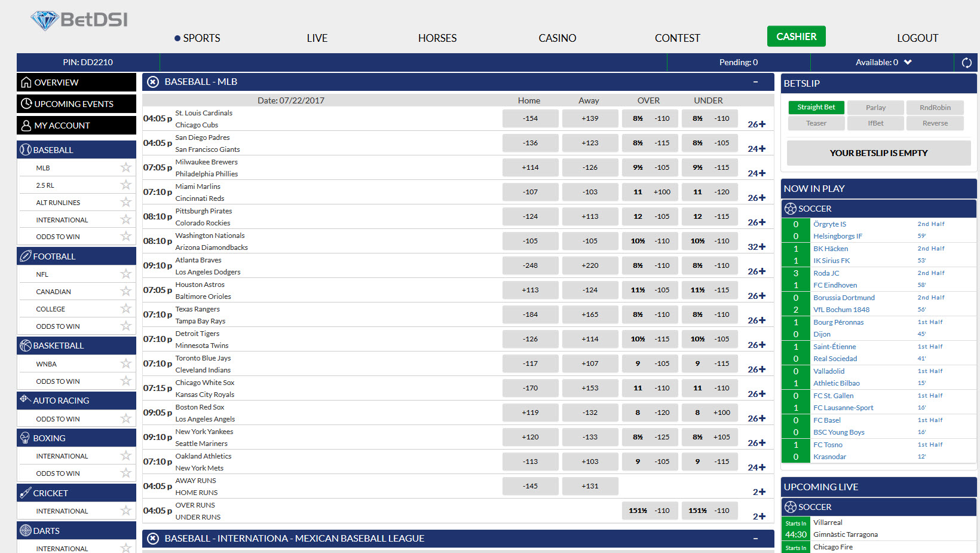
Task: Collapse the Baseball - MLB section minus
Action: (755, 82)
